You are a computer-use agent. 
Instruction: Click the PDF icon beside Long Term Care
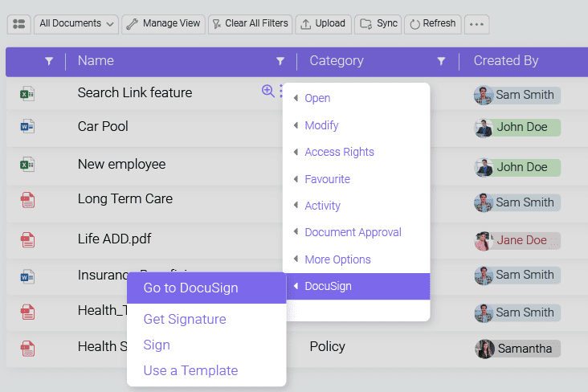[27, 200]
